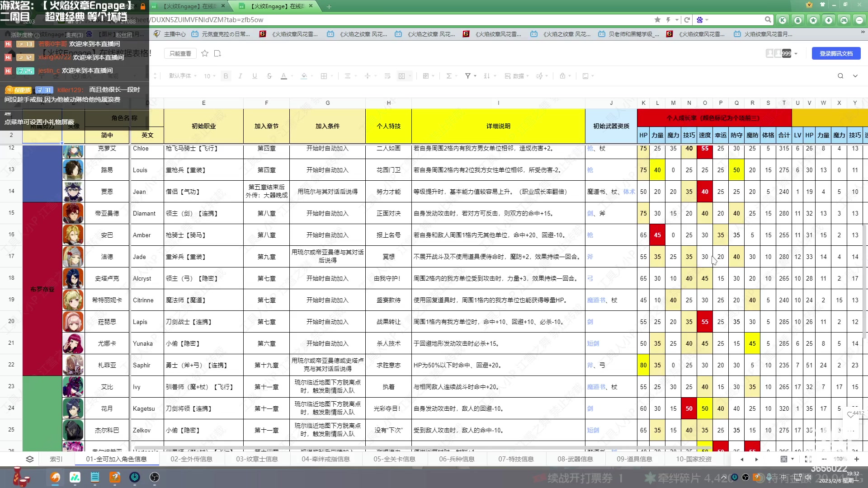This screenshot has height=488, width=868.
Task: Click the sort A-Z icon
Action: [x=487, y=76]
